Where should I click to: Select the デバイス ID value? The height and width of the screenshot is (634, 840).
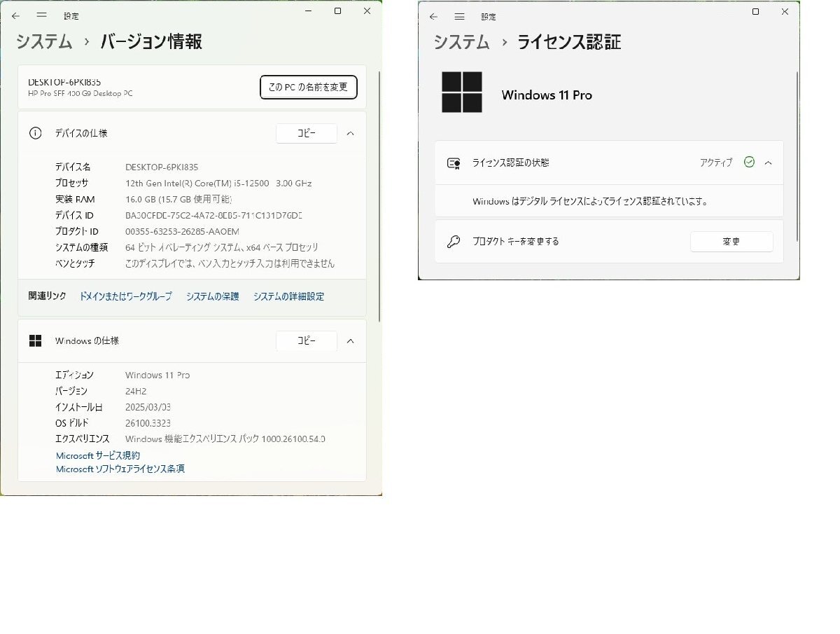pyautogui.click(x=213, y=216)
